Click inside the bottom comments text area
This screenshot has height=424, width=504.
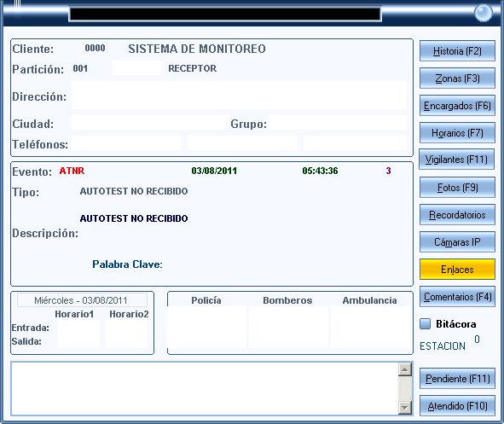205,389
